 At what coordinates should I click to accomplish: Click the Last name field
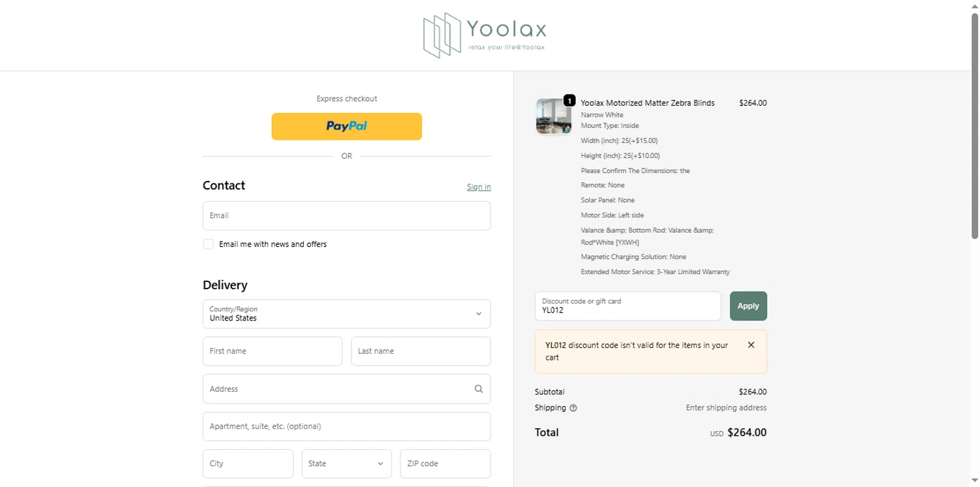click(x=421, y=351)
